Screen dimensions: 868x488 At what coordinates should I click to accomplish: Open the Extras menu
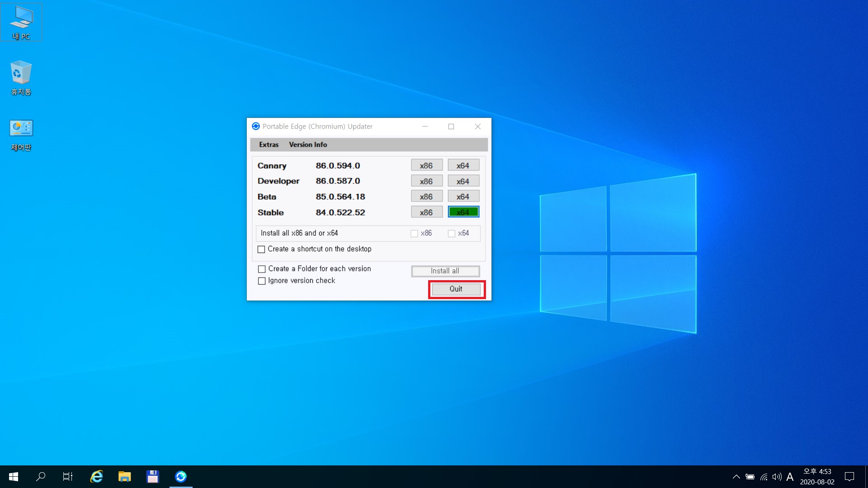[269, 145]
